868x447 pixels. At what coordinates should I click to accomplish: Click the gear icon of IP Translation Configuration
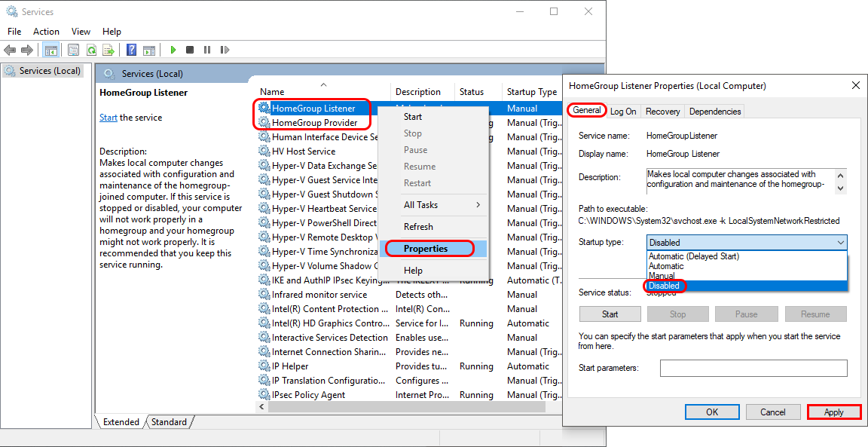(x=264, y=381)
